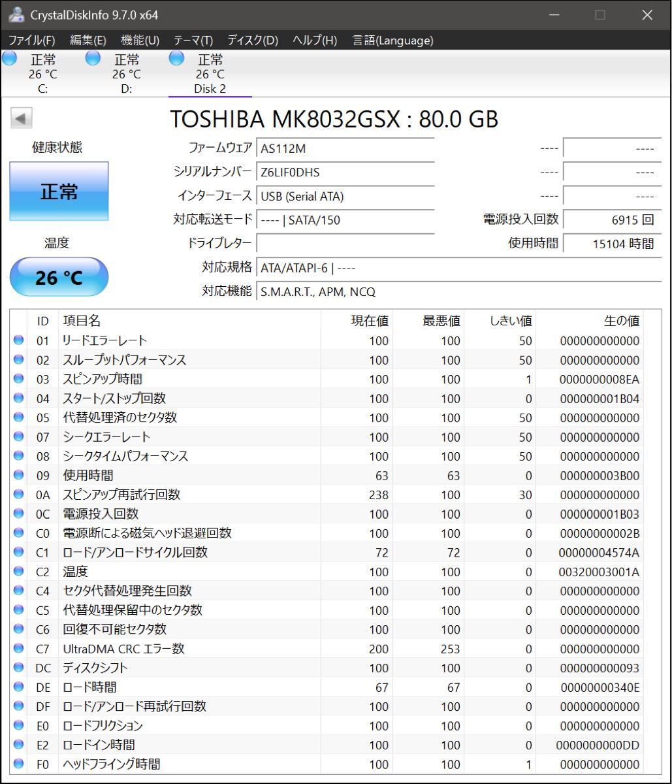
Task: Open the ファイル(F) menu
Action: click(x=31, y=41)
